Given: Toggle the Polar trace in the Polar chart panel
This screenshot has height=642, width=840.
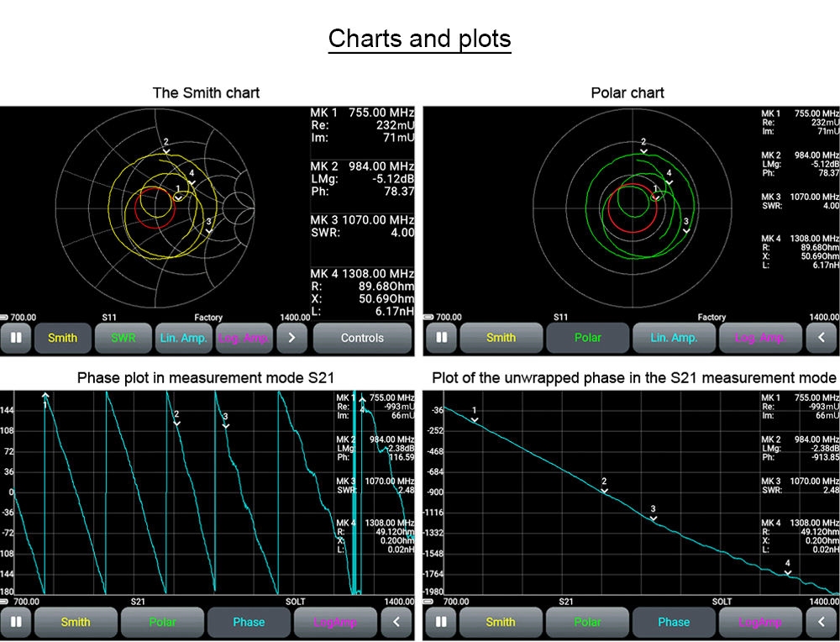Looking at the screenshot, I should click(588, 338).
